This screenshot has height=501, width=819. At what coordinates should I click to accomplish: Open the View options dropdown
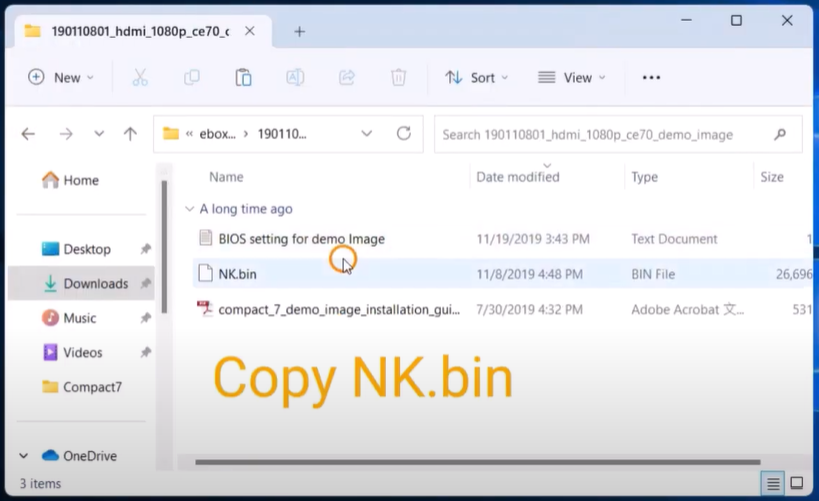pos(571,77)
